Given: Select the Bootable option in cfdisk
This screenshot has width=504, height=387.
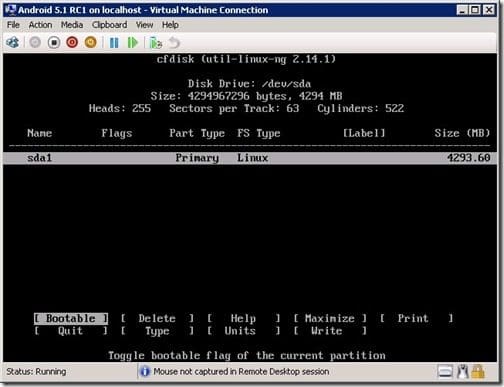Looking at the screenshot, I should tap(71, 318).
